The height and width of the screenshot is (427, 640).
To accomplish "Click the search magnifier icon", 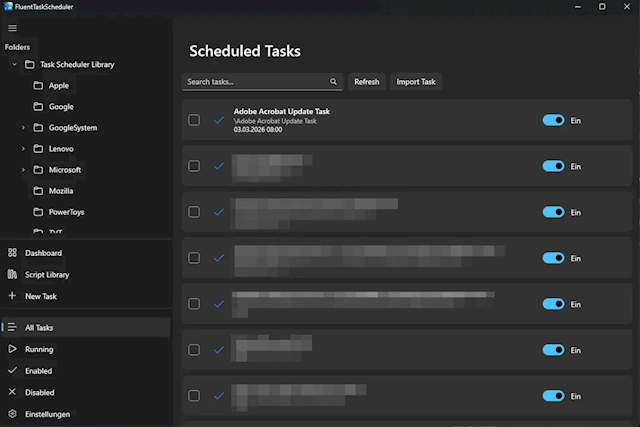I will (x=333, y=82).
